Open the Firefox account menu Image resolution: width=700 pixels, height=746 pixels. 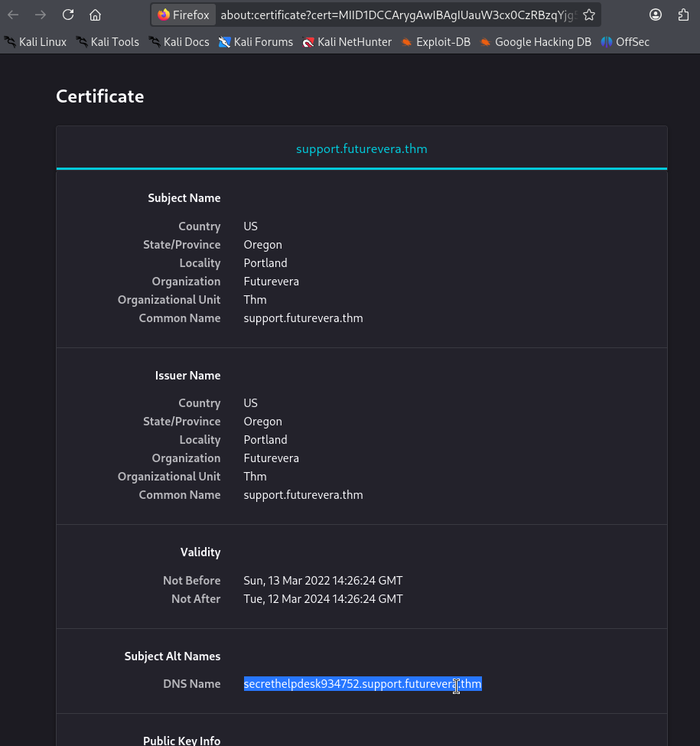coord(656,15)
